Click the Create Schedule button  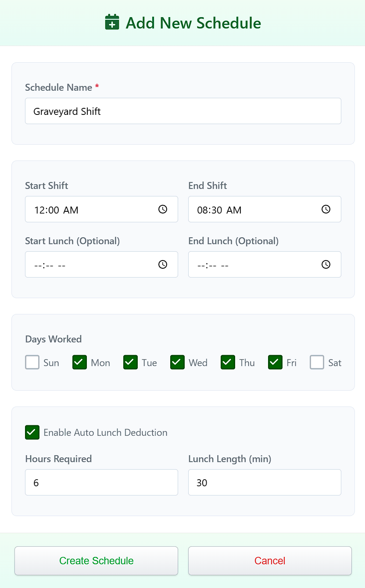[96, 561]
